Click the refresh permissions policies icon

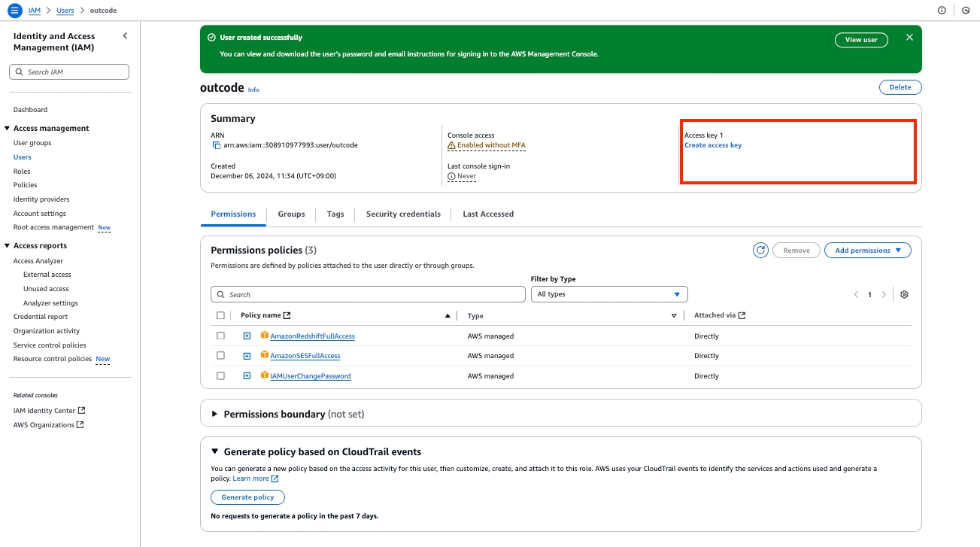(760, 251)
